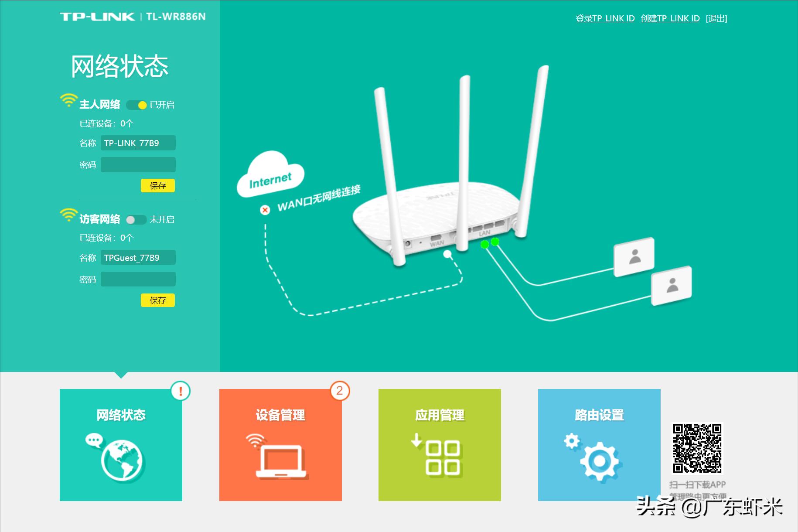This screenshot has width=798, height=532.
Task: Click 保存 under the 主人网络 settings
Action: click(x=158, y=186)
